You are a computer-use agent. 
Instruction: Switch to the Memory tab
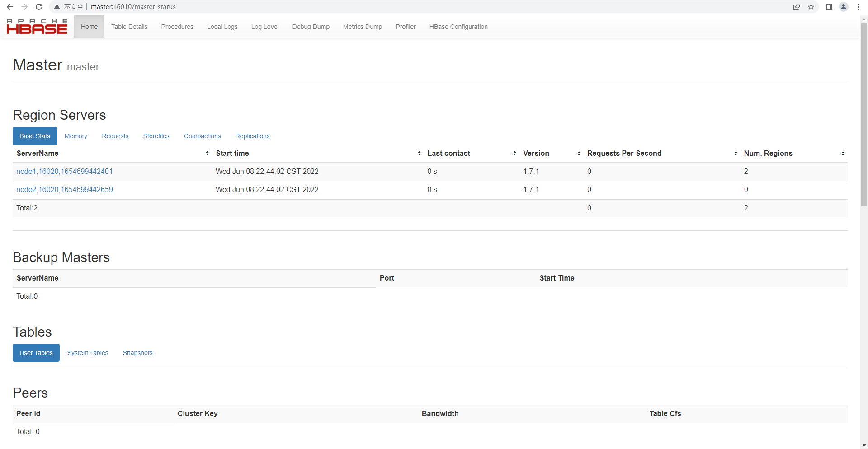tap(76, 136)
